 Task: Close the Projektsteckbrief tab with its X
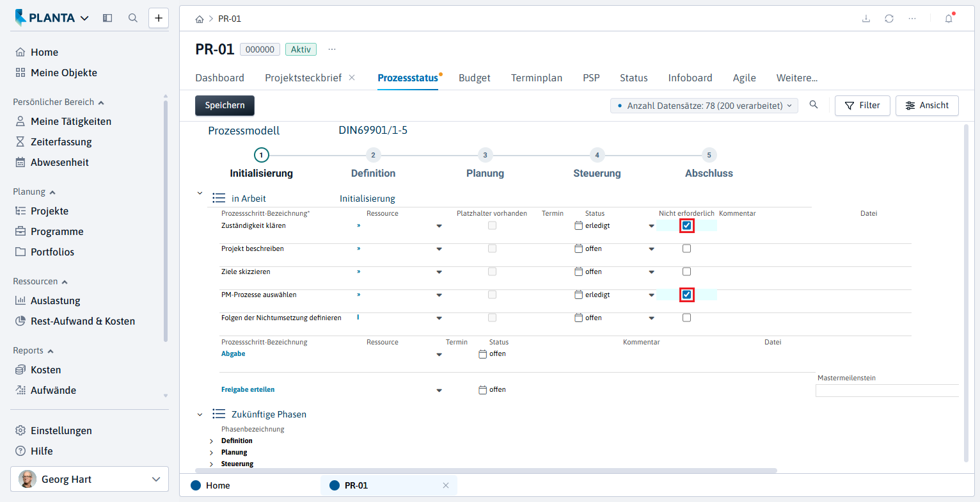tap(352, 77)
